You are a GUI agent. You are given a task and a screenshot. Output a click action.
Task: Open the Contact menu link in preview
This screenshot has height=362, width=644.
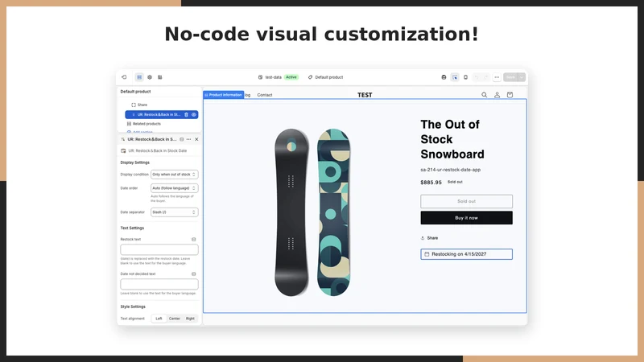(x=265, y=95)
